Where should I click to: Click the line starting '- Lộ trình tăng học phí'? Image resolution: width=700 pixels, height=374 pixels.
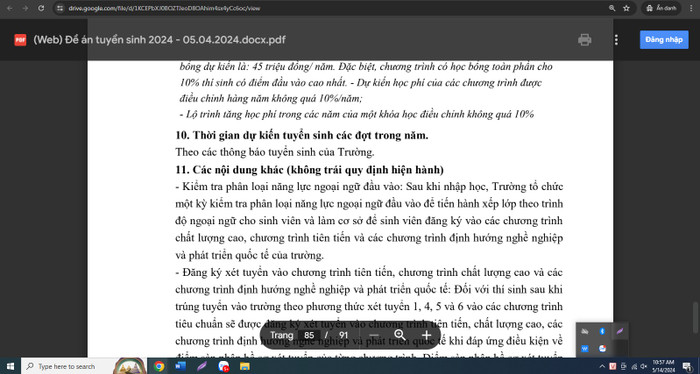click(357, 114)
